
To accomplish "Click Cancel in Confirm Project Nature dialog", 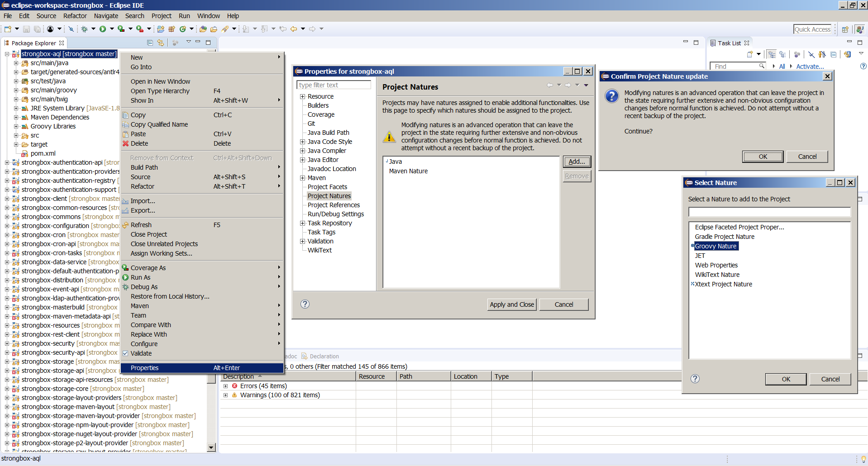I will pyautogui.click(x=807, y=157).
